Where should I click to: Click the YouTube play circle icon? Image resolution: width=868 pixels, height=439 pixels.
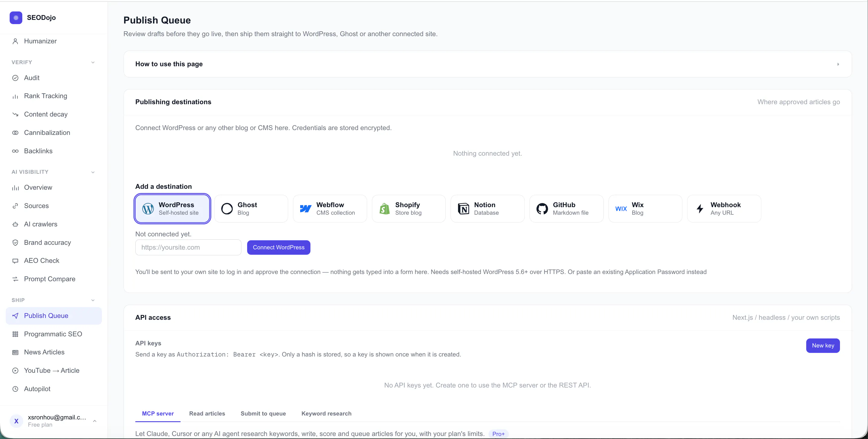(15, 371)
